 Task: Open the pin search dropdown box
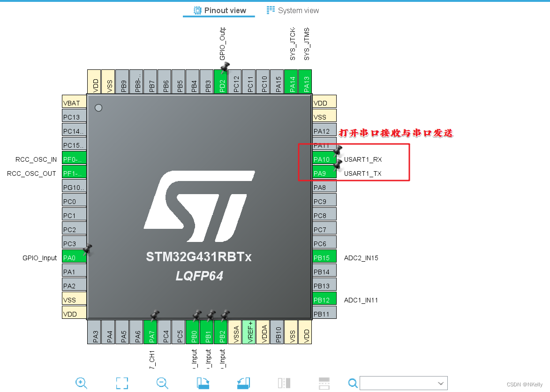[404, 383]
